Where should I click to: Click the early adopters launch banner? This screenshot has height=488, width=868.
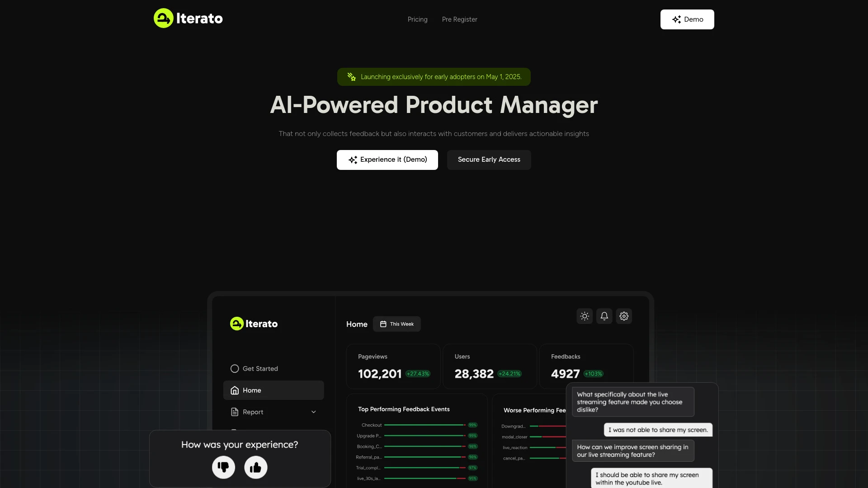[434, 76]
